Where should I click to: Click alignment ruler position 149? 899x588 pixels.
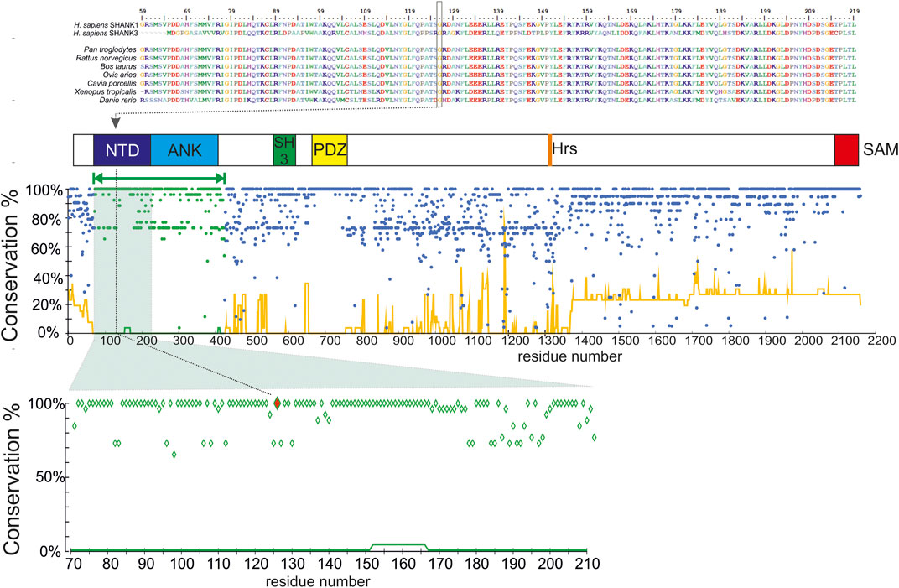[543, 11]
